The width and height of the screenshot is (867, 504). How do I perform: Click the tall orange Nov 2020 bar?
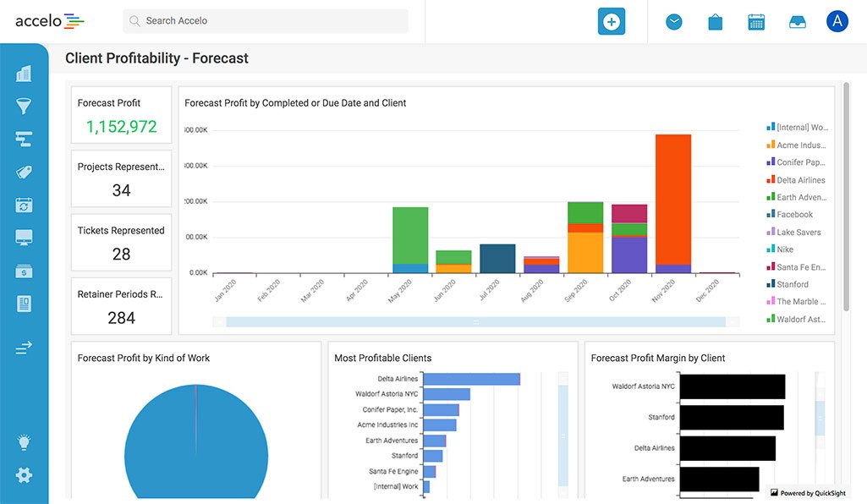[x=673, y=199]
